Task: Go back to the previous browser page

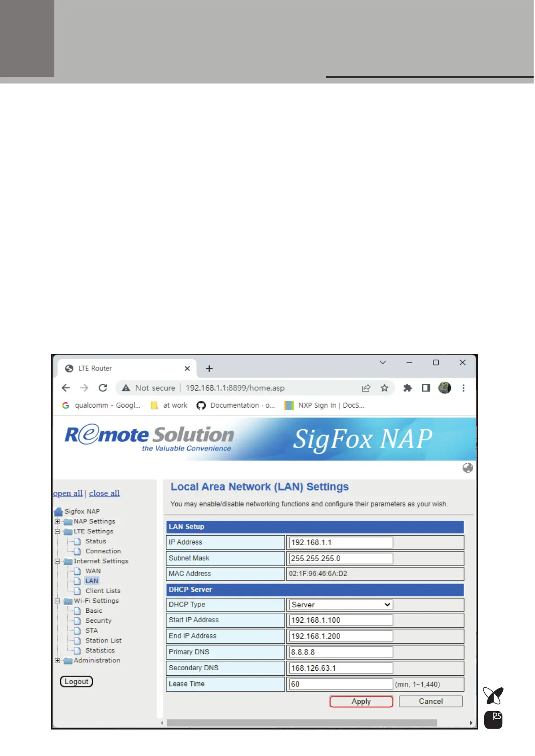Action: point(66,388)
